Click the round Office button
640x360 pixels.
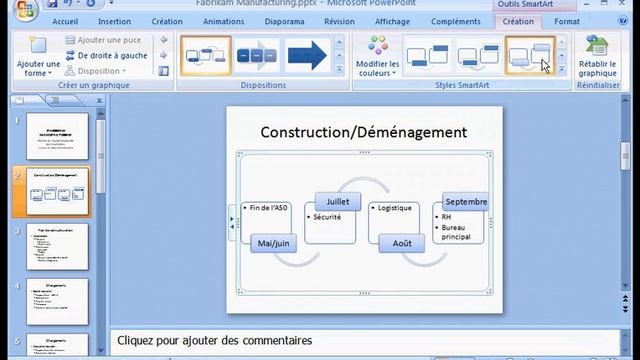click(25, 9)
